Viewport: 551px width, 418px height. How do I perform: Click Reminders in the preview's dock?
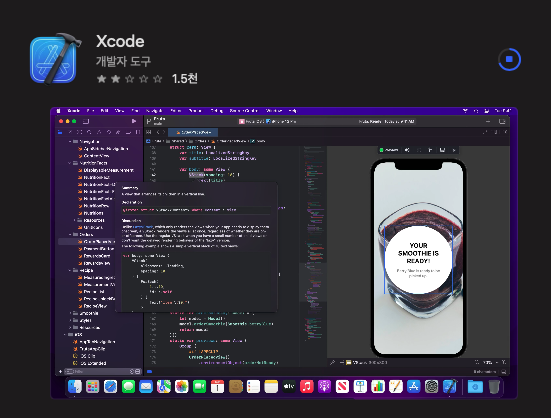point(253,387)
